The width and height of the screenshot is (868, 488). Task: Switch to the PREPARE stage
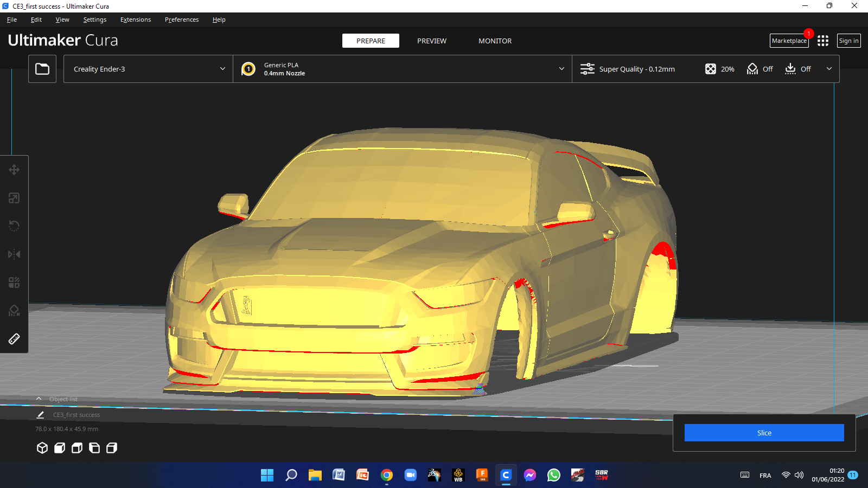tap(371, 41)
